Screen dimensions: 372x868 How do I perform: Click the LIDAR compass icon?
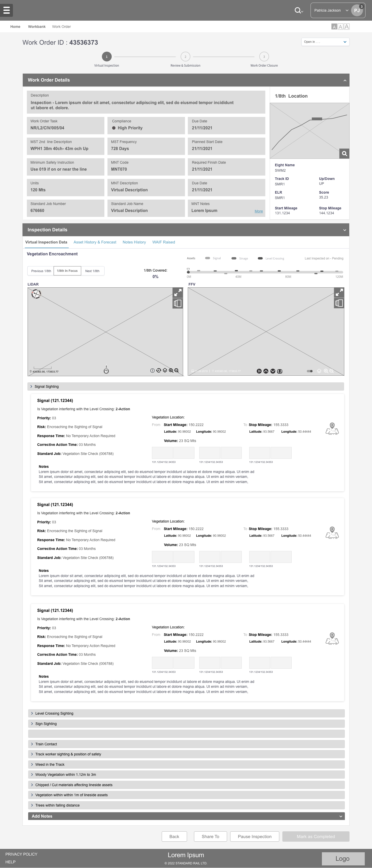pyautogui.click(x=36, y=294)
